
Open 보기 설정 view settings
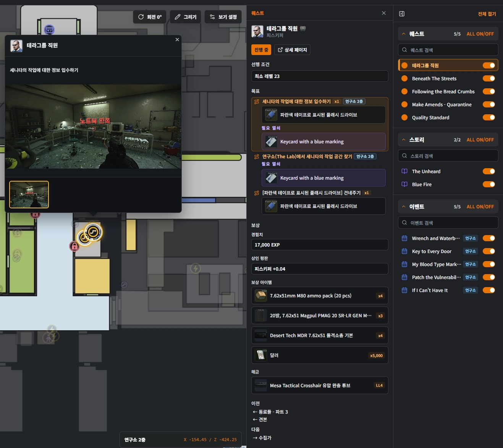click(223, 17)
